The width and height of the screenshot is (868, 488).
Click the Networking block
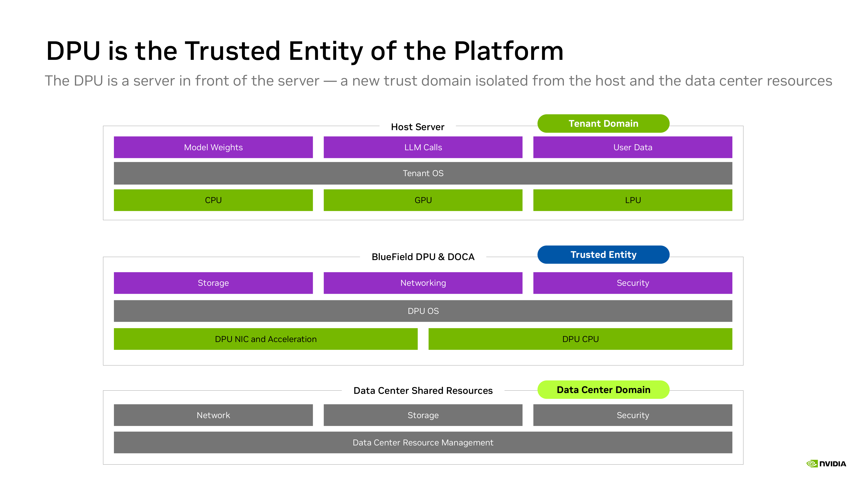point(423,283)
